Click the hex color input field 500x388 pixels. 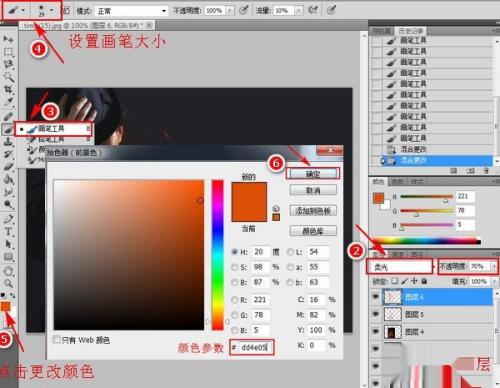[x=254, y=347]
